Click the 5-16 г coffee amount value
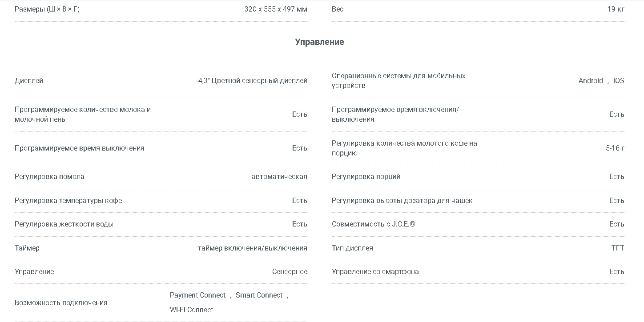The height and width of the screenshot is (322, 644). 615,148
